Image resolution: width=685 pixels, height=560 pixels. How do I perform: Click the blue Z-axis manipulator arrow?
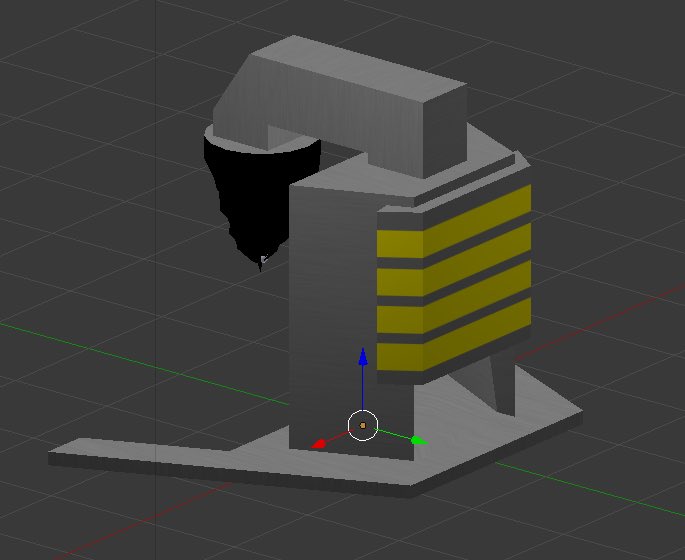click(363, 357)
